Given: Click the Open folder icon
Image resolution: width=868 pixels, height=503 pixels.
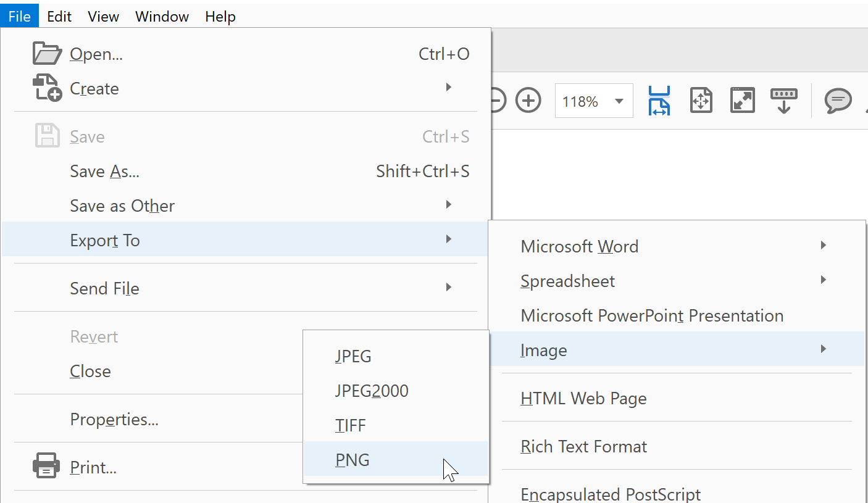Looking at the screenshot, I should (47, 54).
